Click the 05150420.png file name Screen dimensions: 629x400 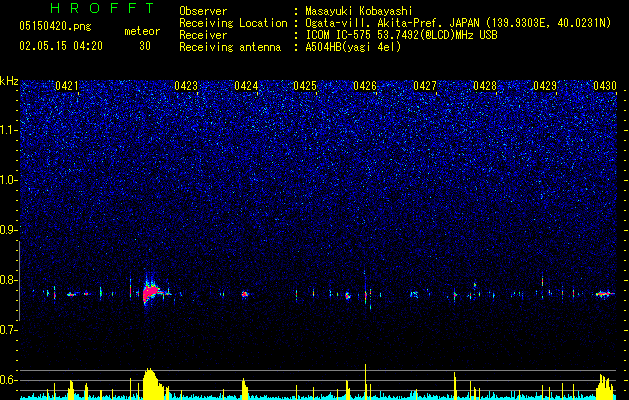pyautogui.click(x=55, y=26)
